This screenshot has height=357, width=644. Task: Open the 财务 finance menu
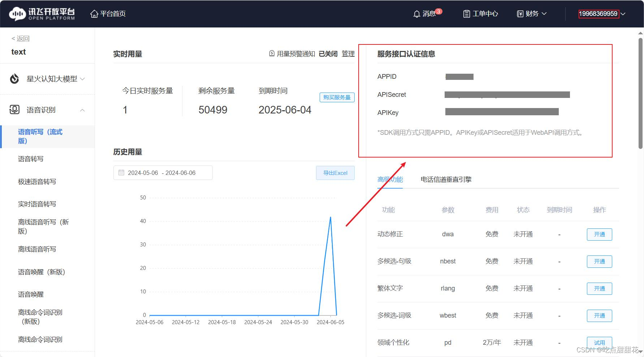click(531, 14)
